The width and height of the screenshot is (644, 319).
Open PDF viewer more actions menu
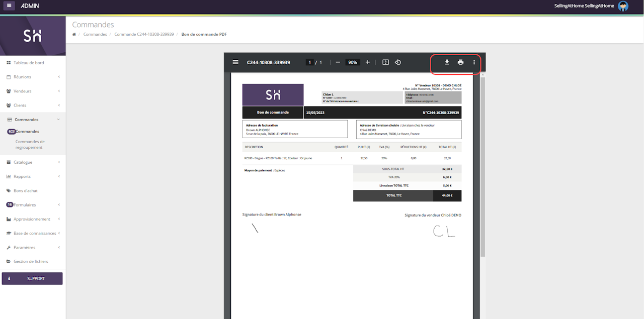click(474, 62)
